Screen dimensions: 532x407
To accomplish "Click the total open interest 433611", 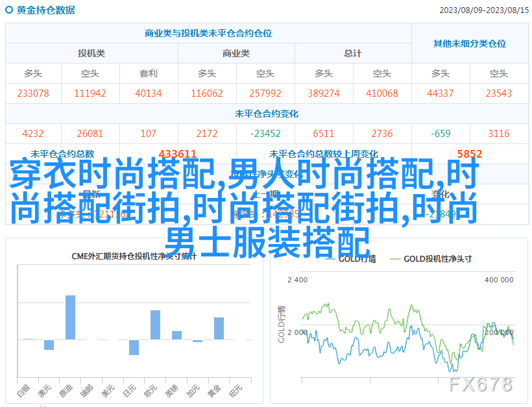I will 178,154.
